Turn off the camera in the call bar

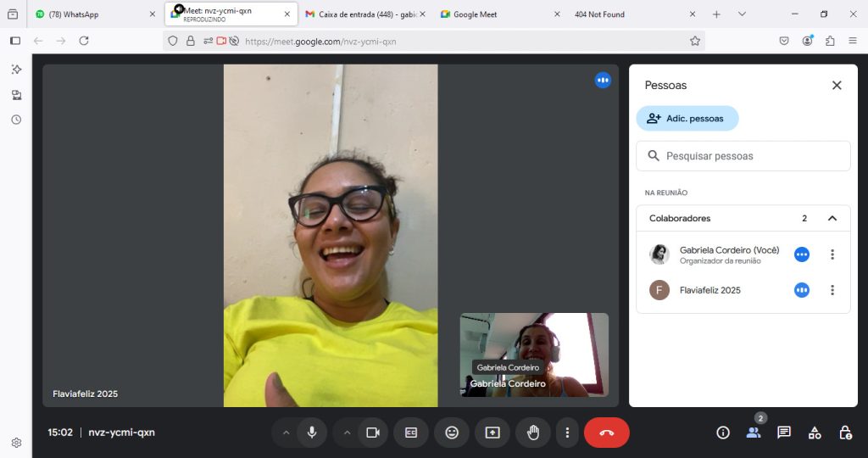click(372, 433)
